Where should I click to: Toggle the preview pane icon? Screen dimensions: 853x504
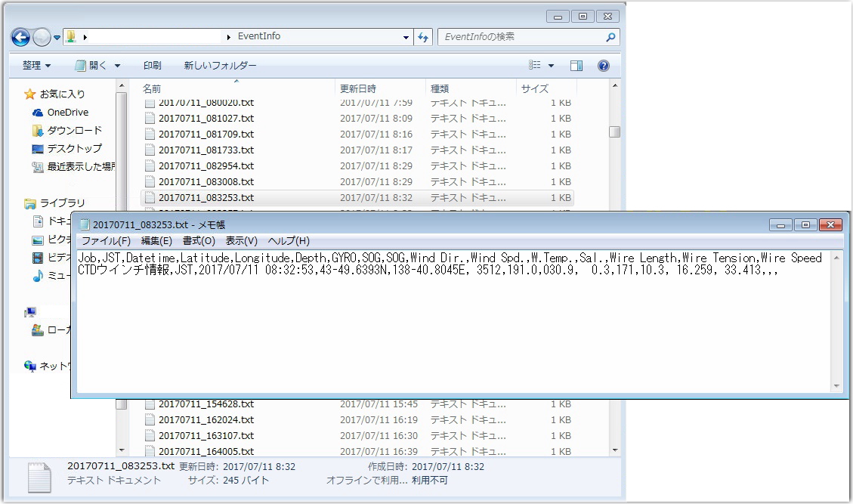pyautogui.click(x=576, y=66)
